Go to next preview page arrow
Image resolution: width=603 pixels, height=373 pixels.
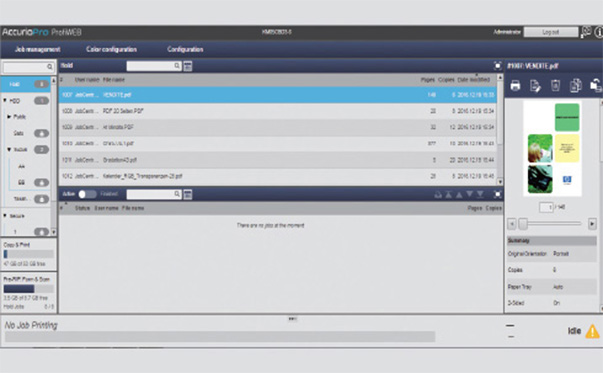point(592,223)
